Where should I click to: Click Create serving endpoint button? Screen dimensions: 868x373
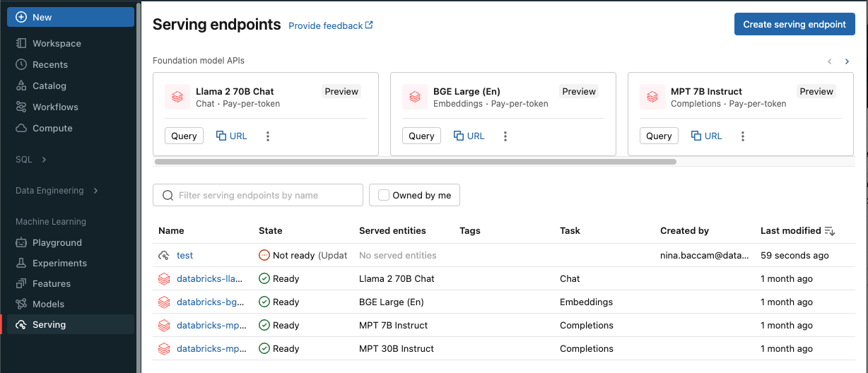click(794, 24)
